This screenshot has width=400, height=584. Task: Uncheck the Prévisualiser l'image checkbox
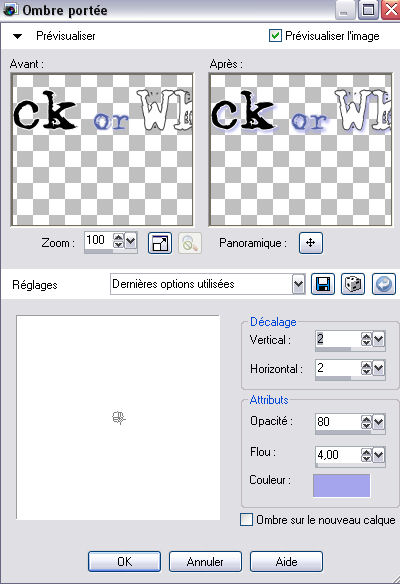(x=275, y=36)
